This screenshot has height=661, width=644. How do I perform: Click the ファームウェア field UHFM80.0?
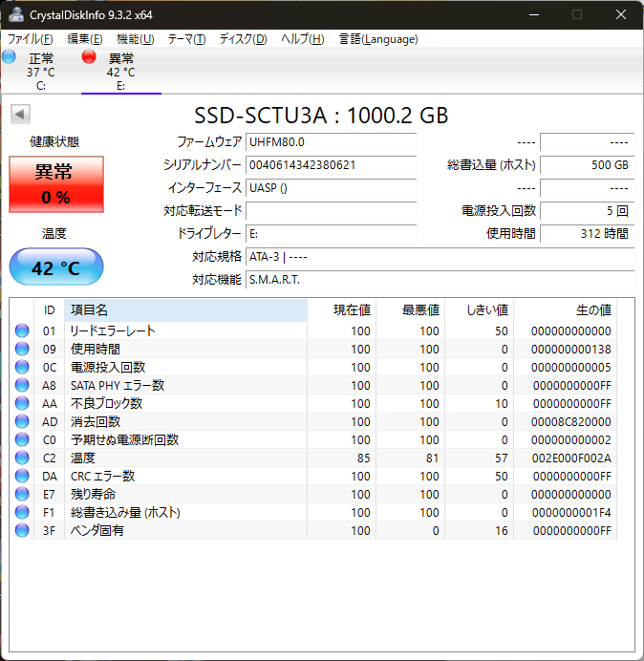pos(331,142)
